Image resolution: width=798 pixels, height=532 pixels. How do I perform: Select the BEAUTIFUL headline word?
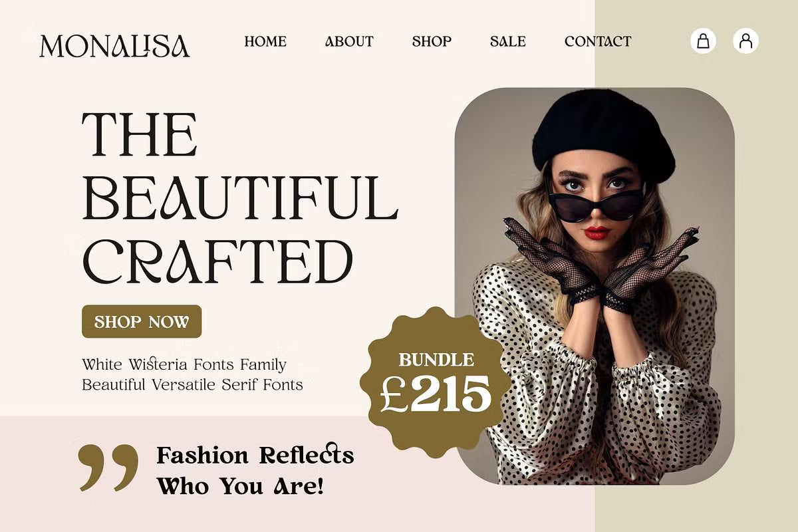pos(240,198)
